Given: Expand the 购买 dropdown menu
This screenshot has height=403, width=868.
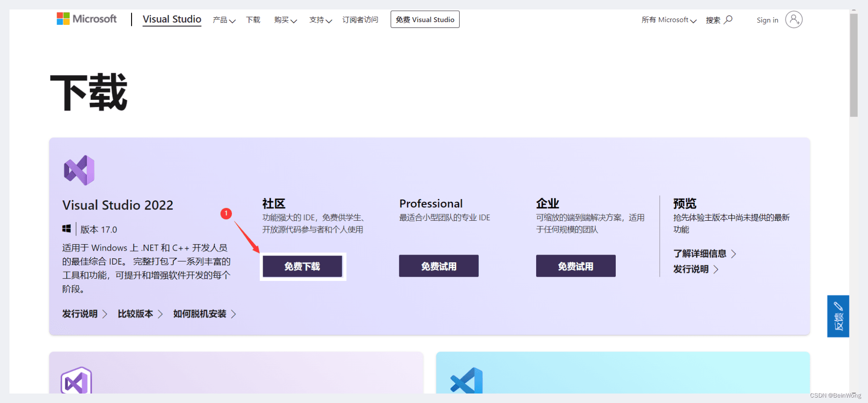Looking at the screenshot, I should [x=285, y=20].
